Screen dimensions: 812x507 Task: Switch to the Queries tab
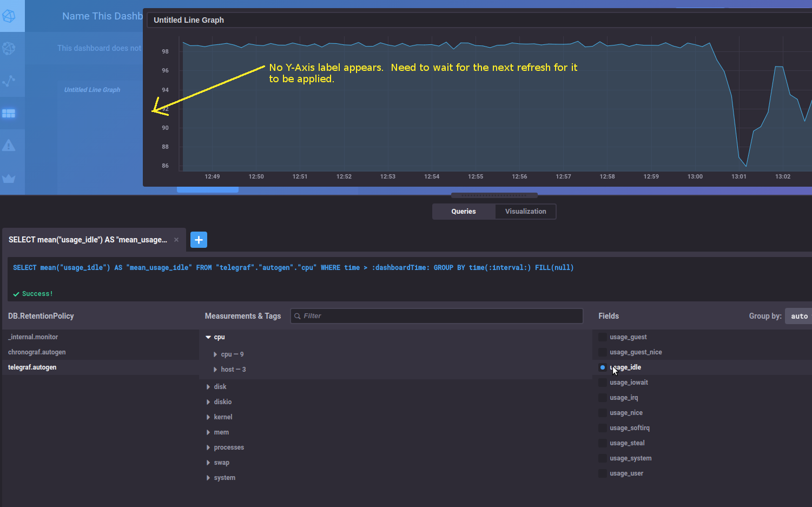(x=463, y=211)
